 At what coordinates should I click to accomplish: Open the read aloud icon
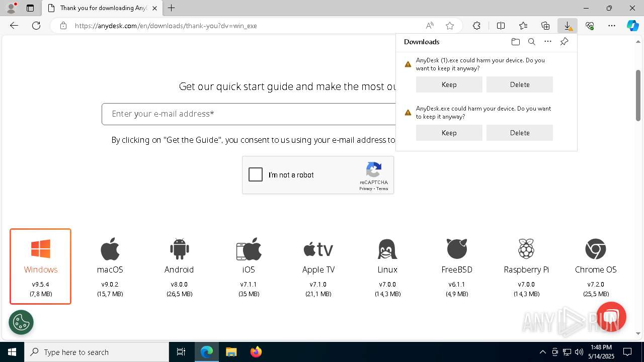pos(430,26)
